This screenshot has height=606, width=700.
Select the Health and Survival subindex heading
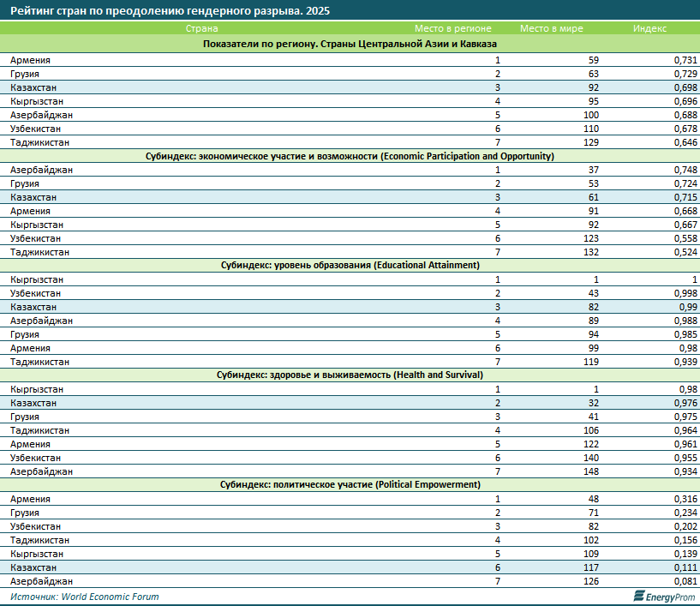pyautogui.click(x=350, y=375)
